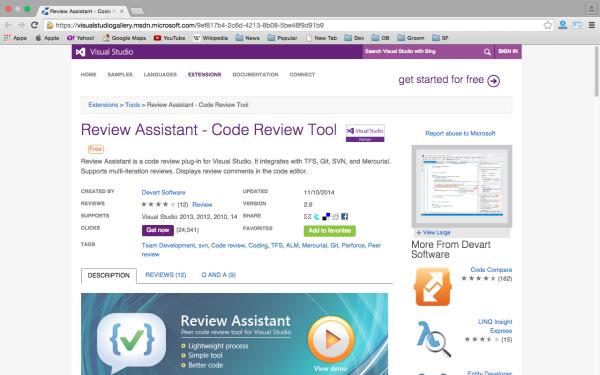The image size is (600, 375).
Task: Click the Perforce tag
Action: (x=353, y=246)
